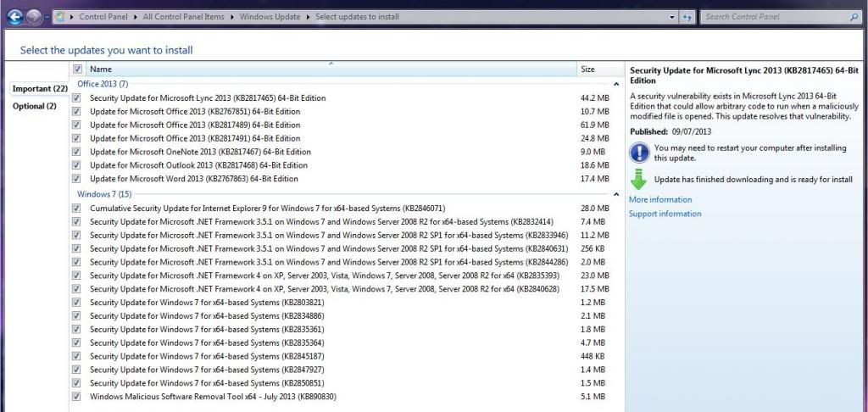Open the More information link

(660, 200)
